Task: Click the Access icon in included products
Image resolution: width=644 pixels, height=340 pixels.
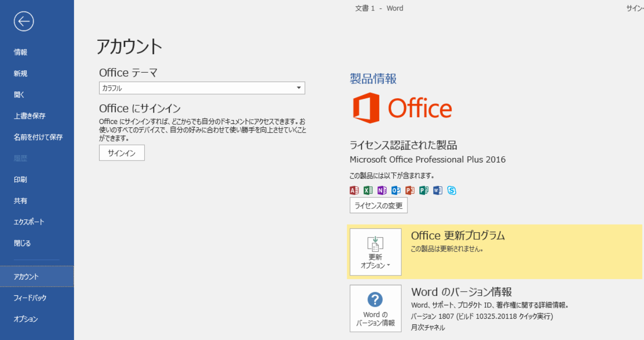Action: [354, 190]
